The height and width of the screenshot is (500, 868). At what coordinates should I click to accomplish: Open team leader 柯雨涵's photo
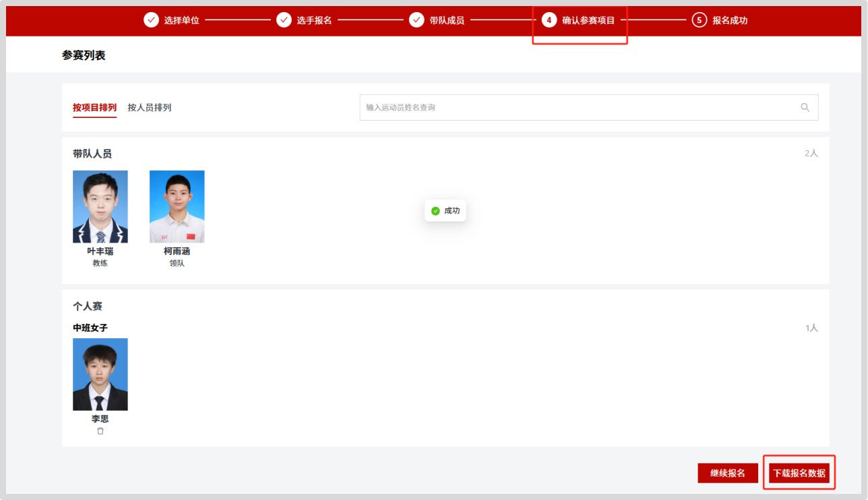pos(177,206)
